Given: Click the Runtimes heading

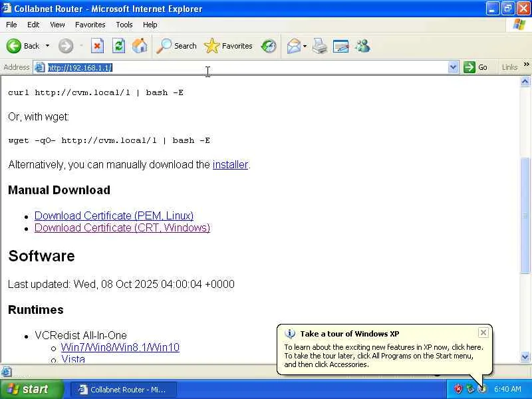Looking at the screenshot, I should point(36,309).
